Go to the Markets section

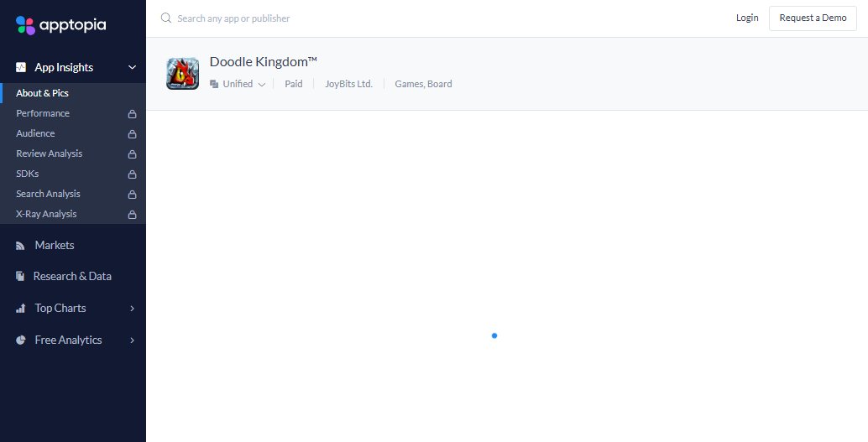pos(55,245)
